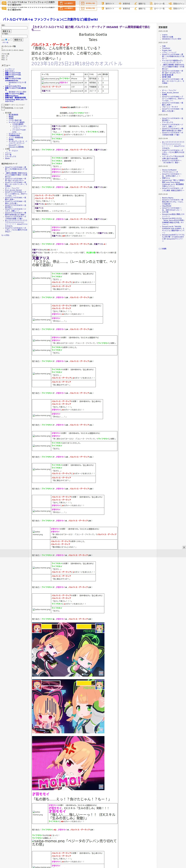186x868 pixels.
Task: Open プラズマメロンソーダ history link
Action: pyautogui.click(x=170, y=172)
